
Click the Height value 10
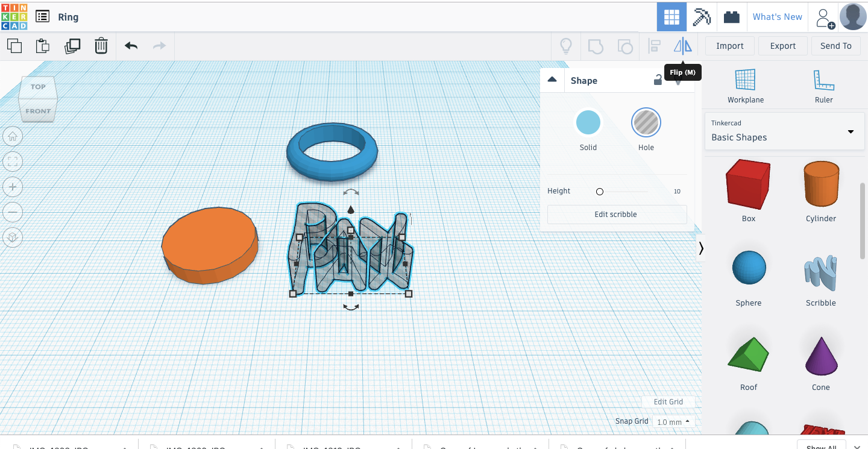click(x=677, y=191)
